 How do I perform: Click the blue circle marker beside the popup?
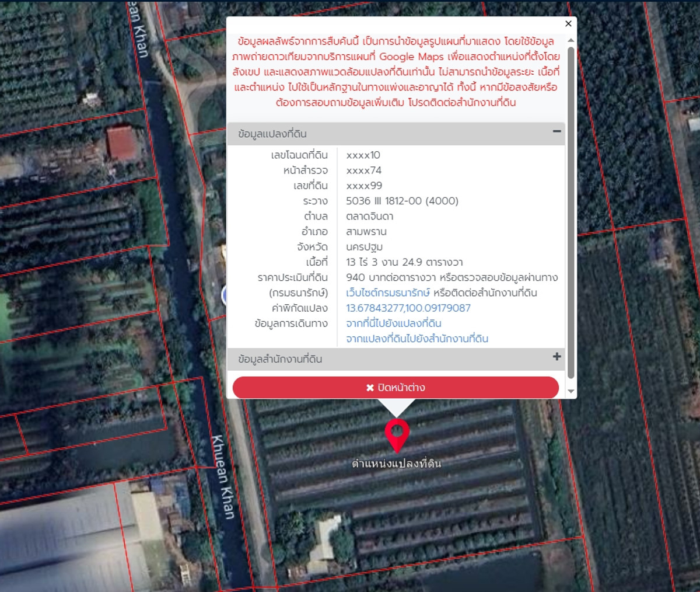tap(224, 295)
